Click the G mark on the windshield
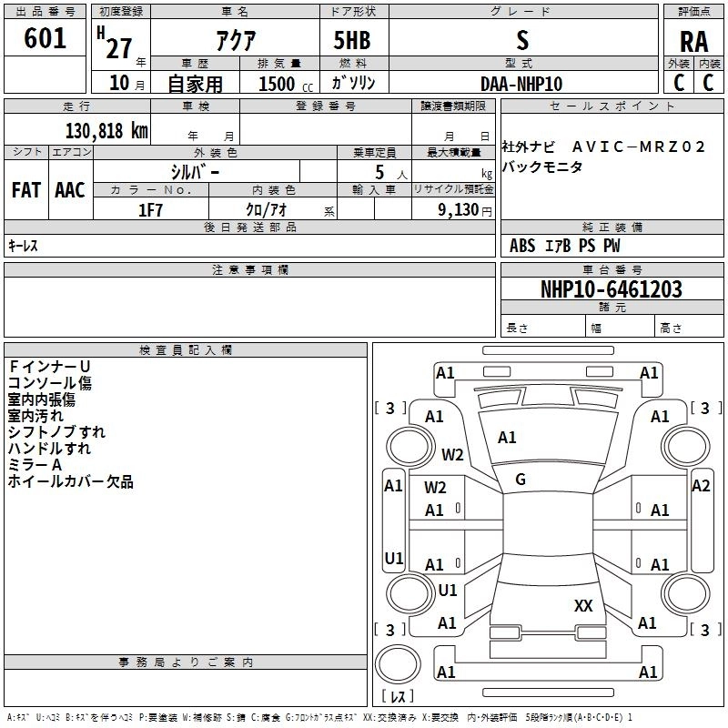 click(521, 480)
